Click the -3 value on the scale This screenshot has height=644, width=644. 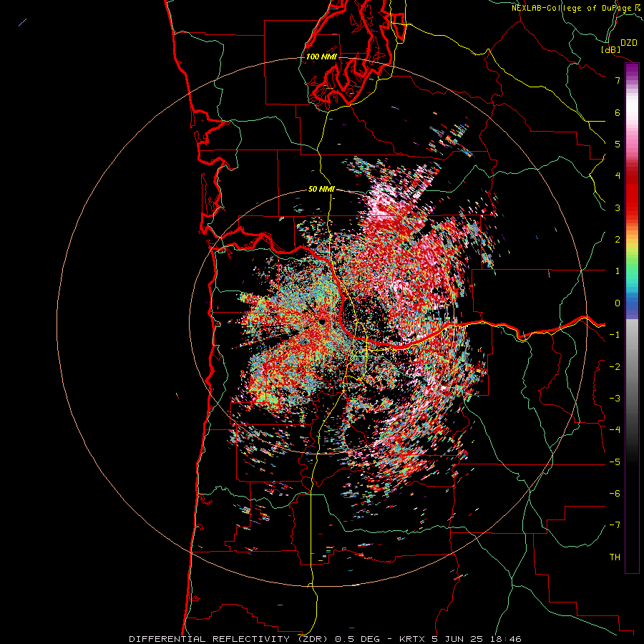coord(615,398)
